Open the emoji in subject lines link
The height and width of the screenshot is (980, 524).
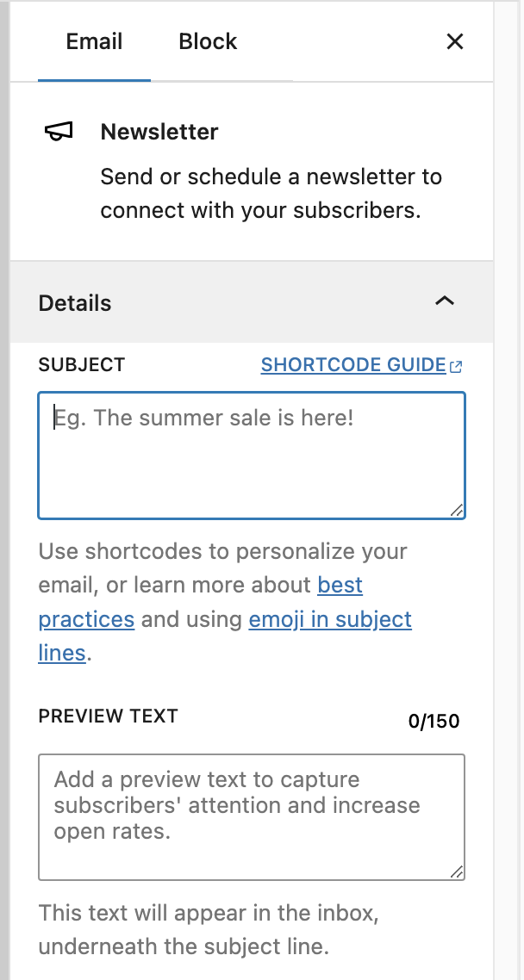pyautogui.click(x=330, y=619)
